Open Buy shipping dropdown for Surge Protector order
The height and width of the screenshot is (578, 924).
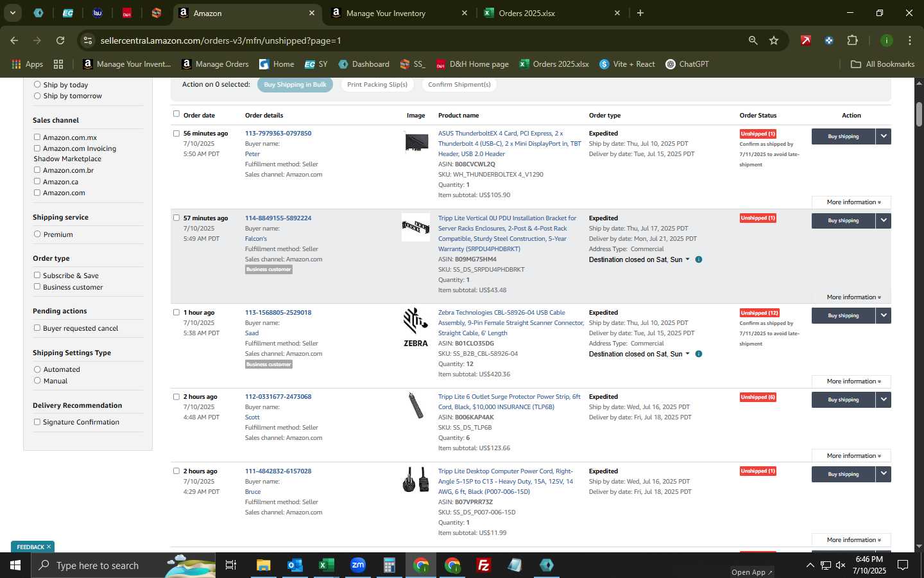[x=884, y=399]
